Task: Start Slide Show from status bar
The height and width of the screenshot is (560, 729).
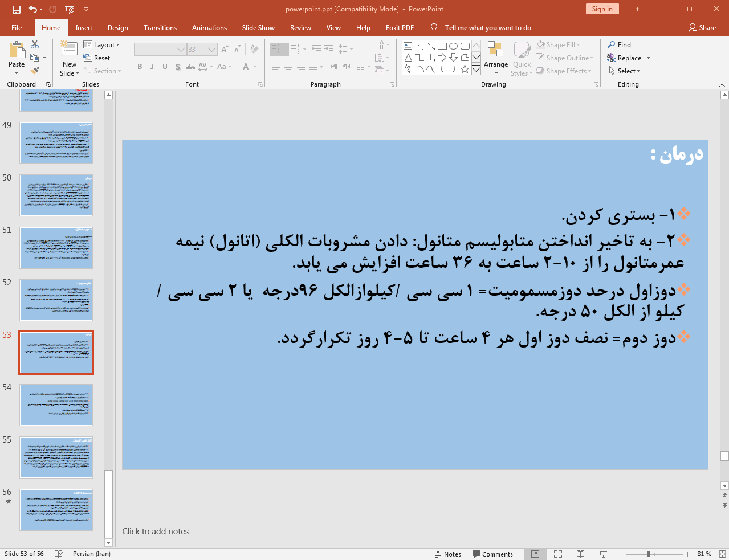Action: coord(604,554)
